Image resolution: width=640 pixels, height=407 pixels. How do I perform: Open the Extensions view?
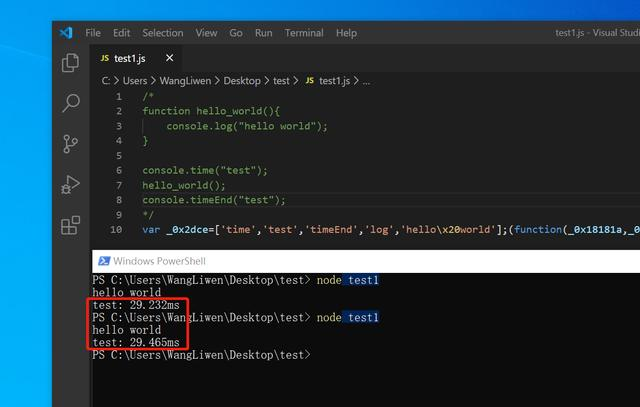(70, 225)
